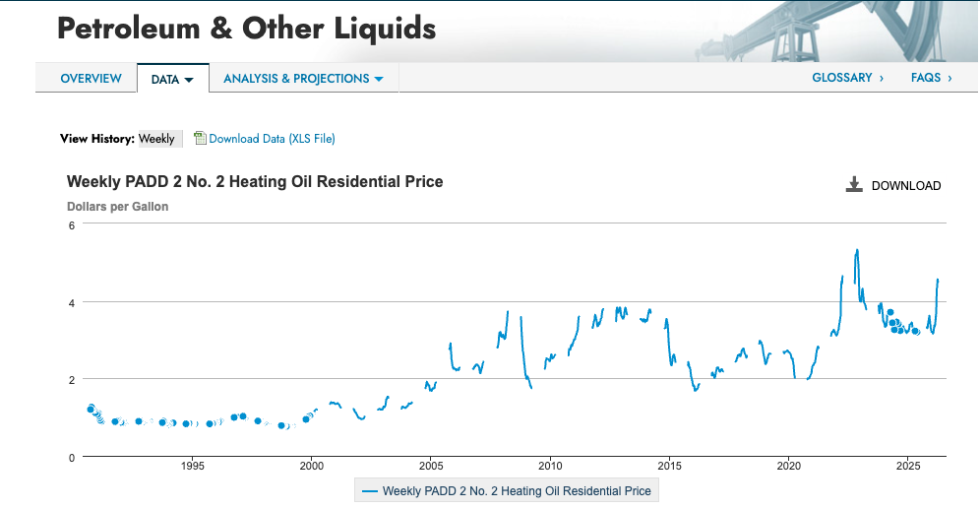980x509 pixels.
Task: Click the Petroleum & Other Liquids heading
Action: [247, 29]
